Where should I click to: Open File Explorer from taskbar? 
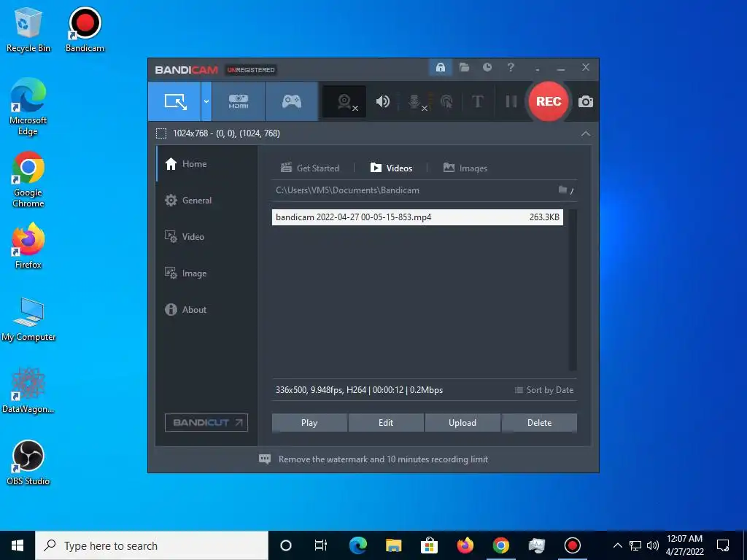393,545
